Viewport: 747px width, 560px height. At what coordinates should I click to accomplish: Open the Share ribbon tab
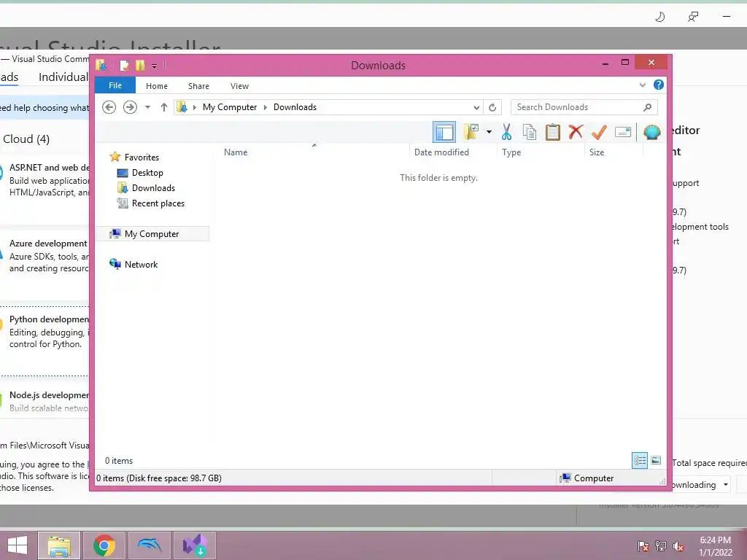[198, 86]
